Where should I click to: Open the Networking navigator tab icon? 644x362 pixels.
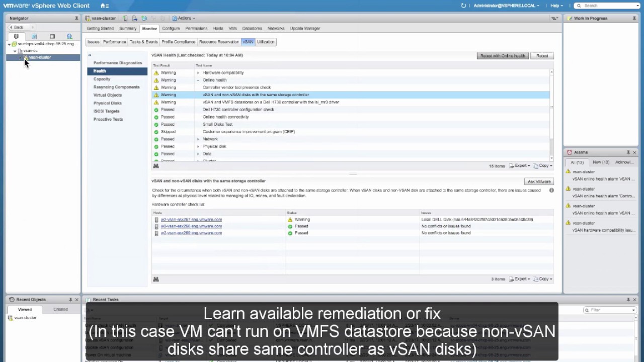pyautogui.click(x=69, y=37)
